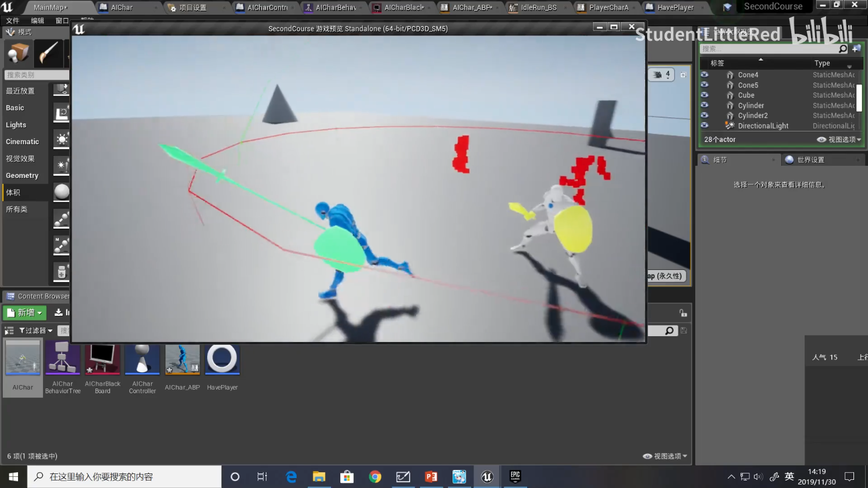Screen dimensions: 868x488
Task: Select the Place mode cube icon
Action: pos(17,54)
